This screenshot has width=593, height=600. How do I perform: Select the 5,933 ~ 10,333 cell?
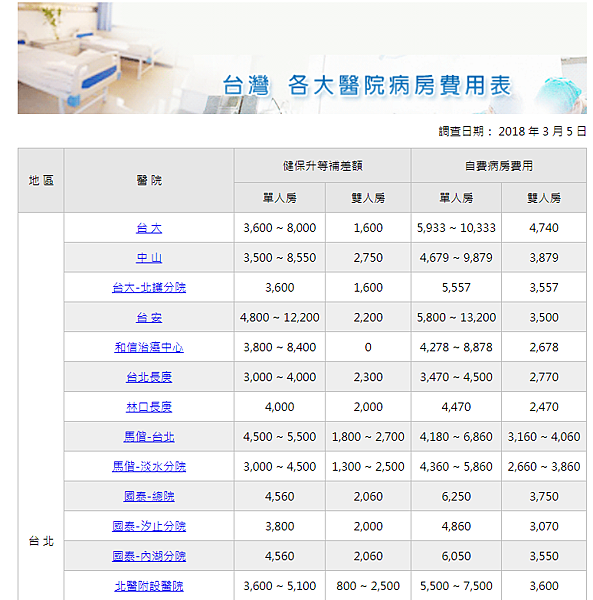tap(456, 228)
